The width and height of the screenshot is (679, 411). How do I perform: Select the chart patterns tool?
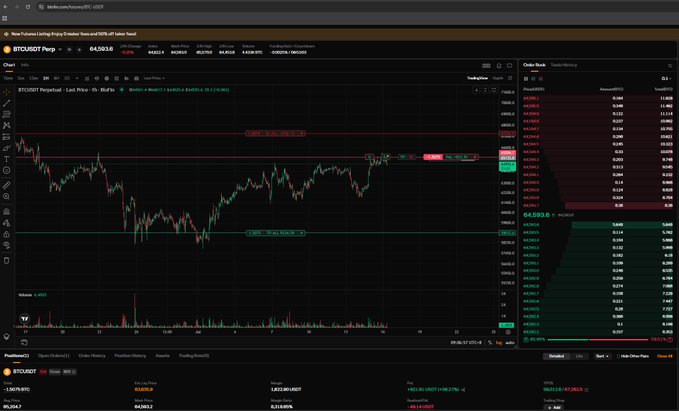coord(6,126)
